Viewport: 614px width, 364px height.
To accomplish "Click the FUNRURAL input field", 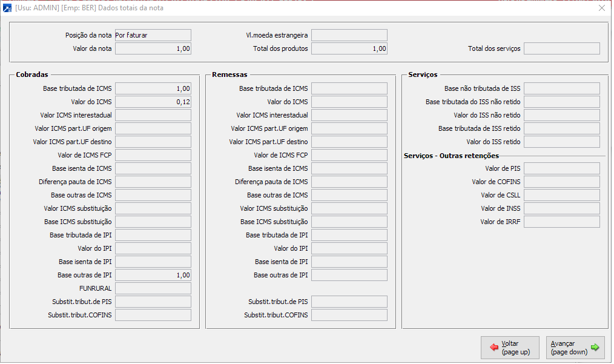I will 153,288.
